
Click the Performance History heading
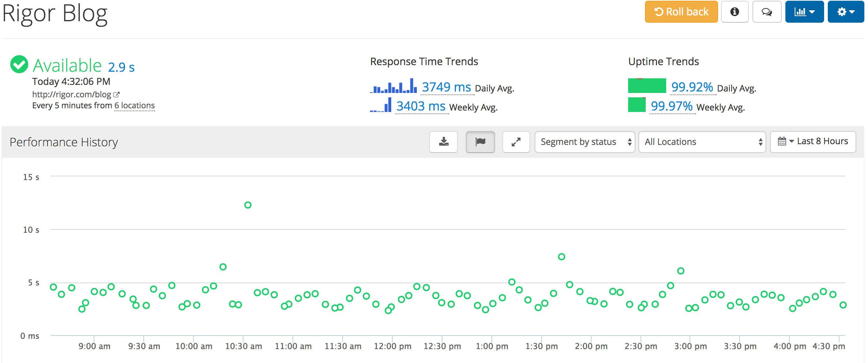[64, 142]
